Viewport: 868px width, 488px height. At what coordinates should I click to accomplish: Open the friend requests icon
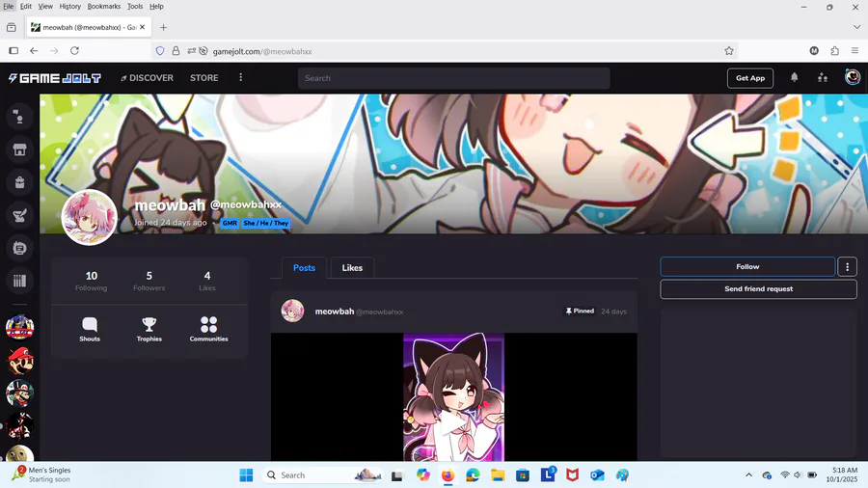[823, 77]
